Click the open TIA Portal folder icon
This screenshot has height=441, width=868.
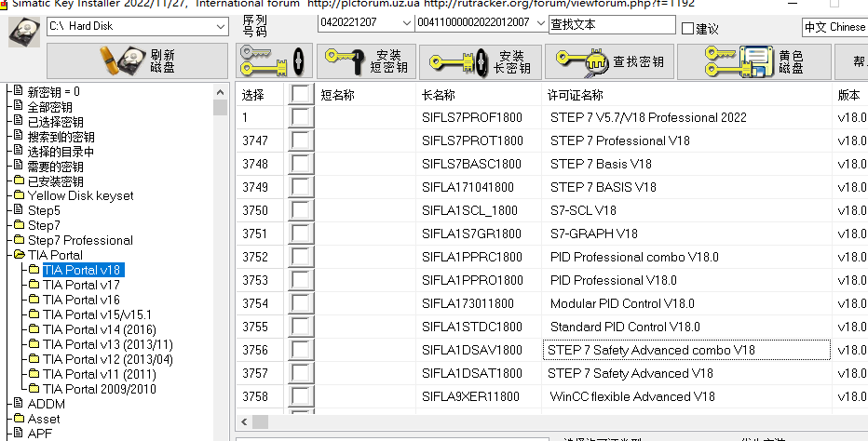tap(20, 255)
